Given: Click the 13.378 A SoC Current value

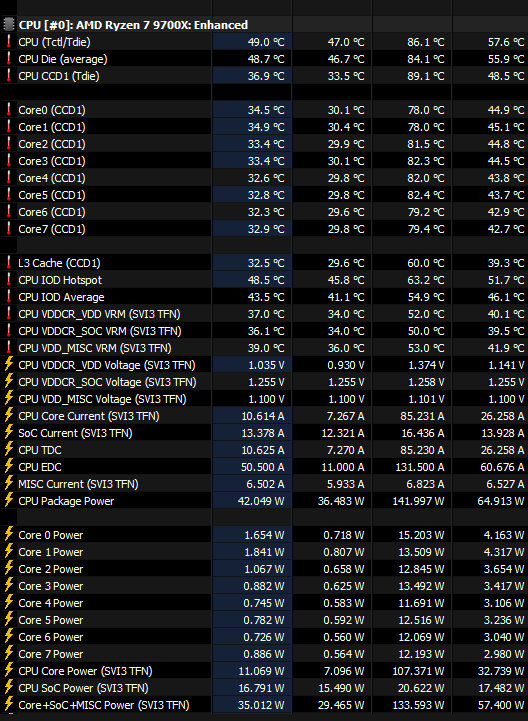Looking at the screenshot, I should click(263, 434).
